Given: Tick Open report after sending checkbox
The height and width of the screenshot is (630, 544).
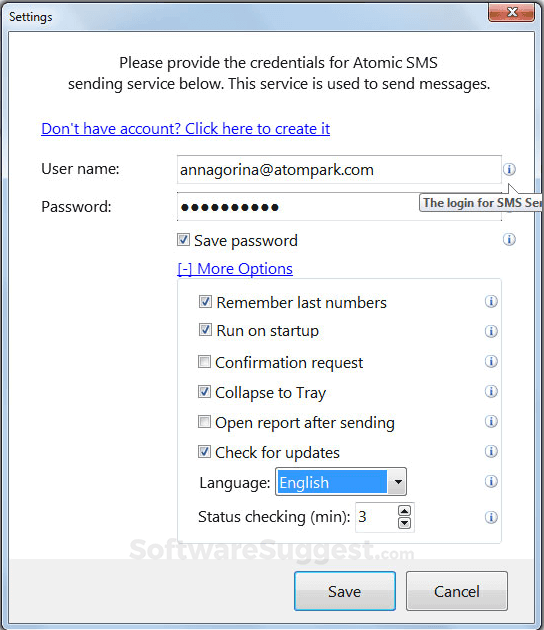Looking at the screenshot, I should pyautogui.click(x=205, y=422).
